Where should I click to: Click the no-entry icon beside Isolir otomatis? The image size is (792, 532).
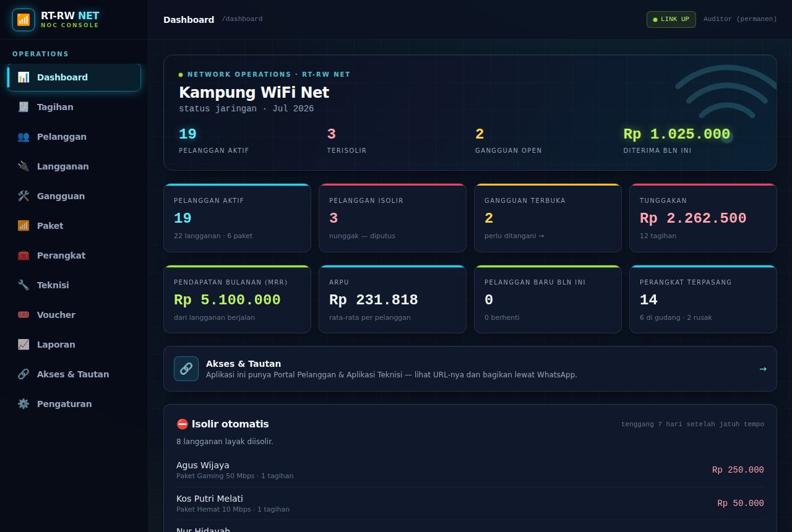click(182, 424)
